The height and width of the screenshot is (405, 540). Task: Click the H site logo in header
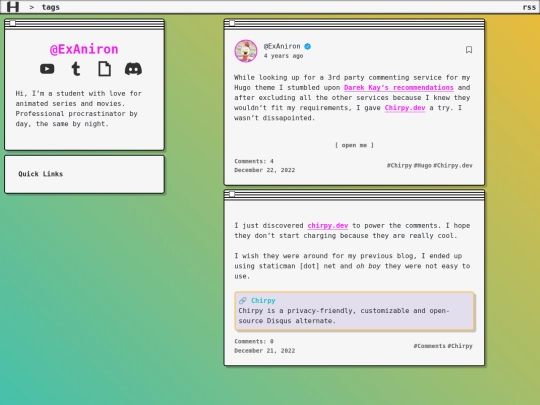(x=13, y=7)
